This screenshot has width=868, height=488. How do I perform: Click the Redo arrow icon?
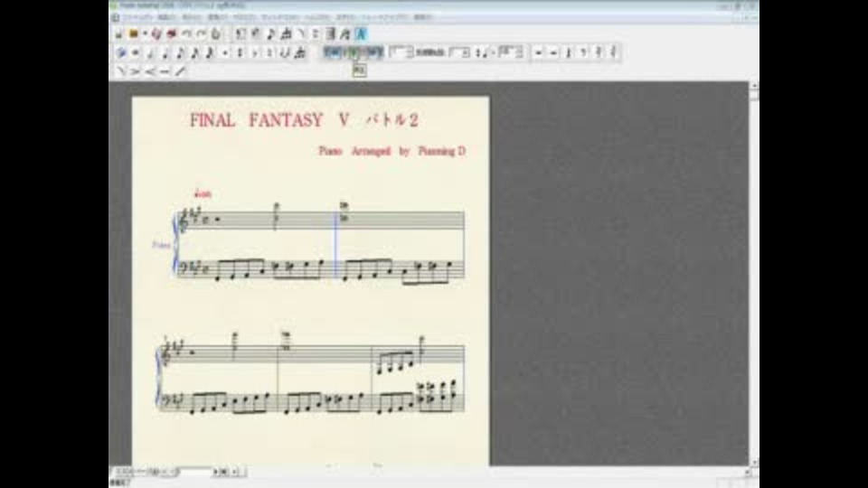point(202,33)
